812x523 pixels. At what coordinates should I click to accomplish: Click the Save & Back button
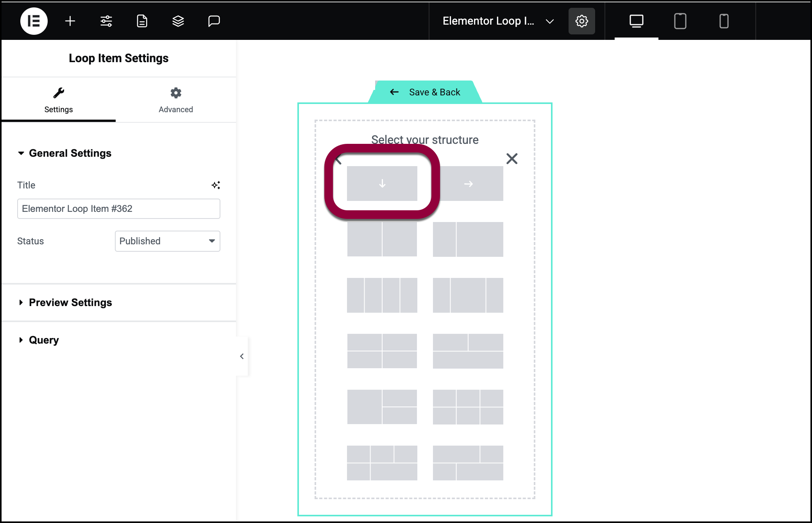tap(426, 92)
